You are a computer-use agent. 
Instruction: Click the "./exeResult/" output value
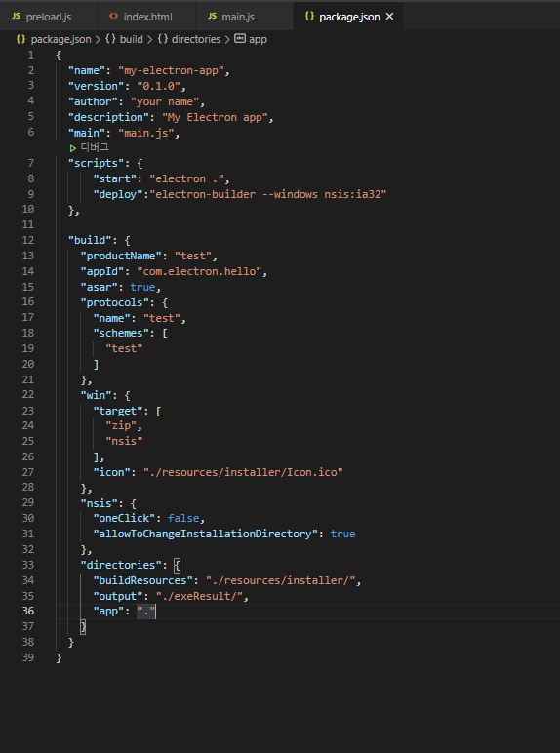pyautogui.click(x=199, y=596)
